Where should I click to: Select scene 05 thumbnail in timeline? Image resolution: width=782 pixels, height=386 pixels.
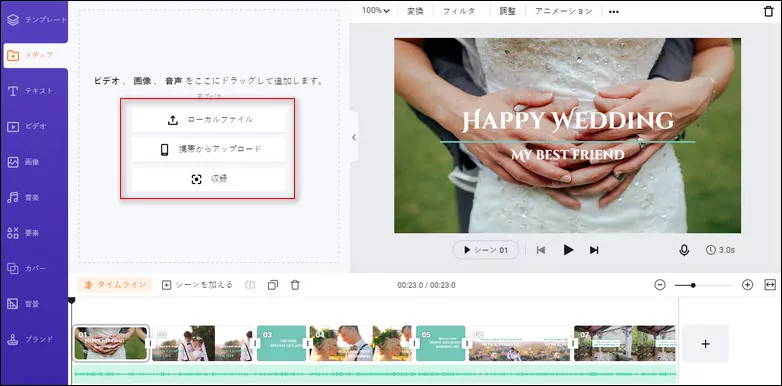tap(440, 343)
